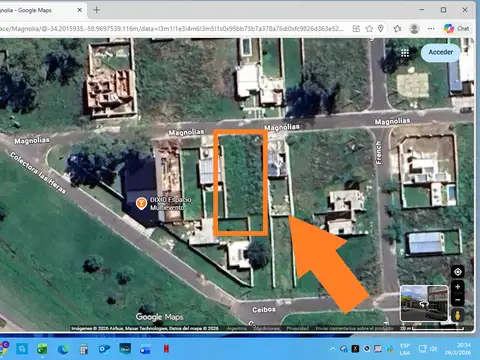Open the Google apps grid icon

[405, 53]
